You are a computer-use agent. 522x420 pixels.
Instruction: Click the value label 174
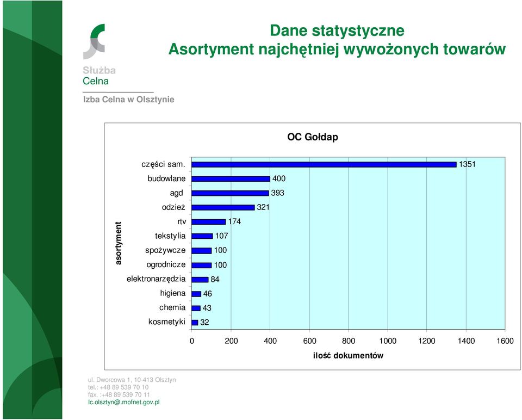tap(234, 221)
